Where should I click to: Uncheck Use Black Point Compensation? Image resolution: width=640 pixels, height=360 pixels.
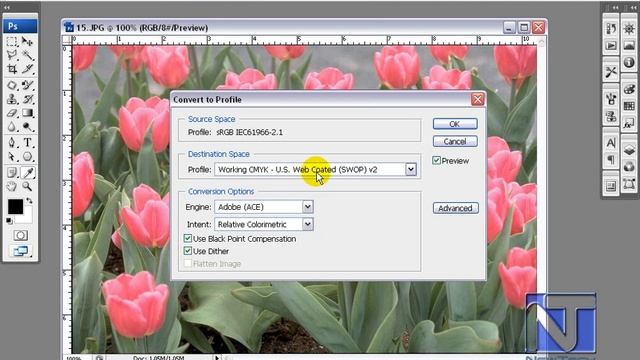[x=188, y=238]
